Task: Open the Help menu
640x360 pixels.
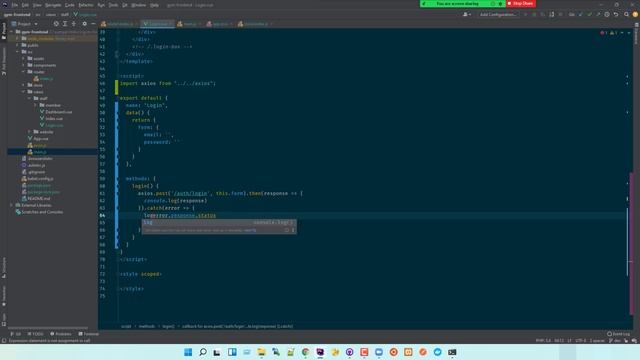Action: [154, 5]
